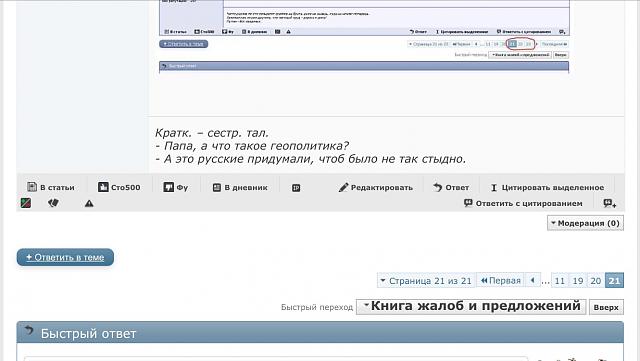Edit the post via 'Редактировать'

[376, 187]
